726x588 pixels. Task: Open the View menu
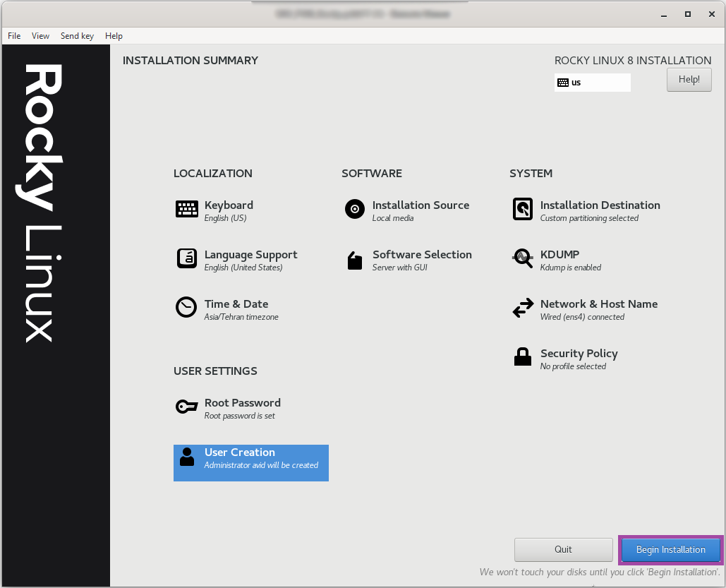(x=40, y=36)
